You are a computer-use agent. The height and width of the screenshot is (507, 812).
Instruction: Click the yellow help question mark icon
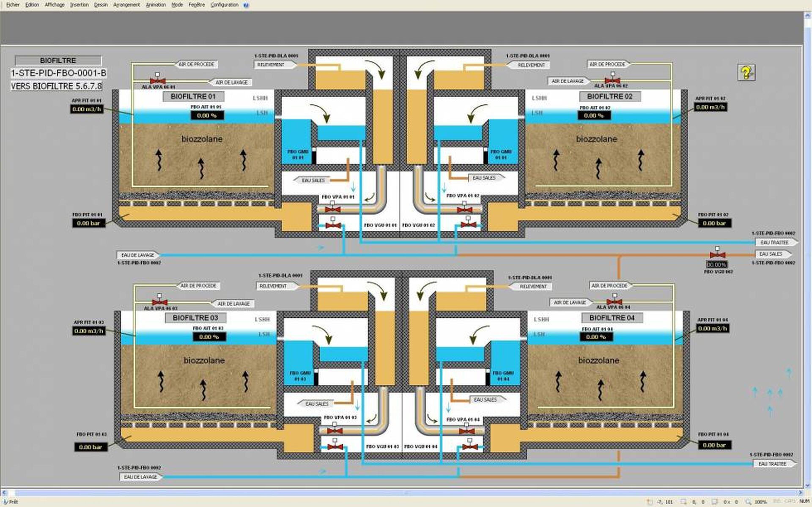pos(746,72)
